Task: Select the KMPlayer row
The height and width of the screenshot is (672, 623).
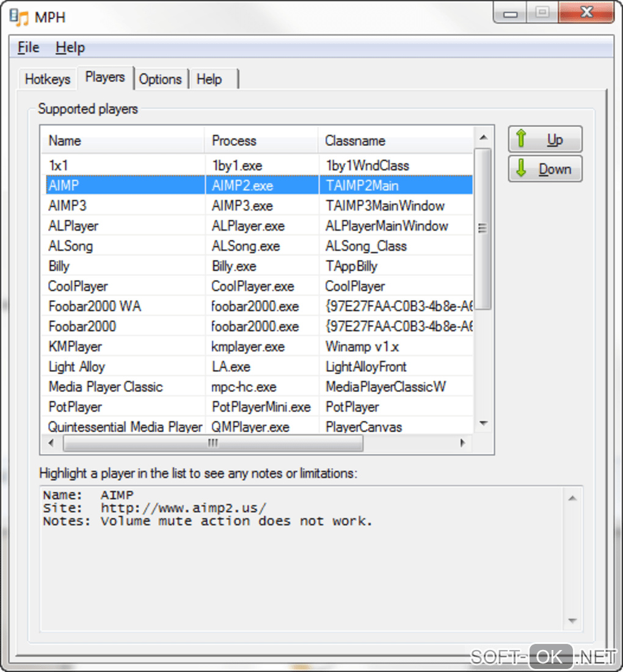Action: (x=258, y=347)
